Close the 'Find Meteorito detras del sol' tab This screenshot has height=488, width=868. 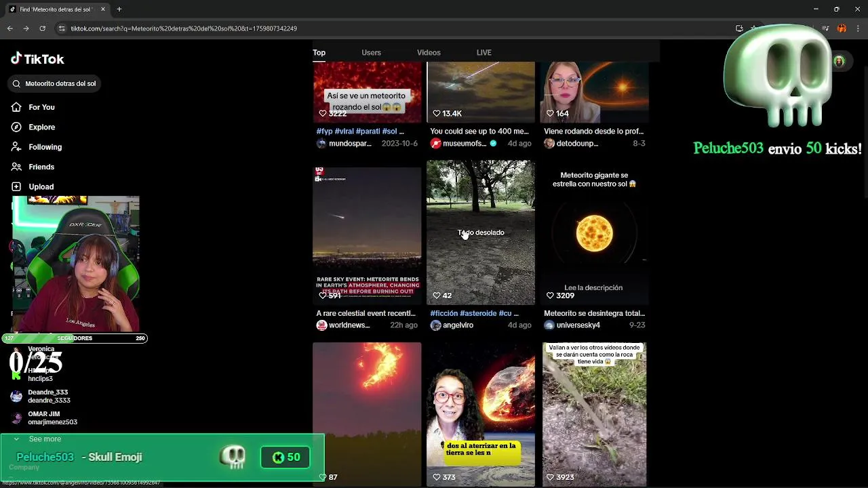click(103, 9)
